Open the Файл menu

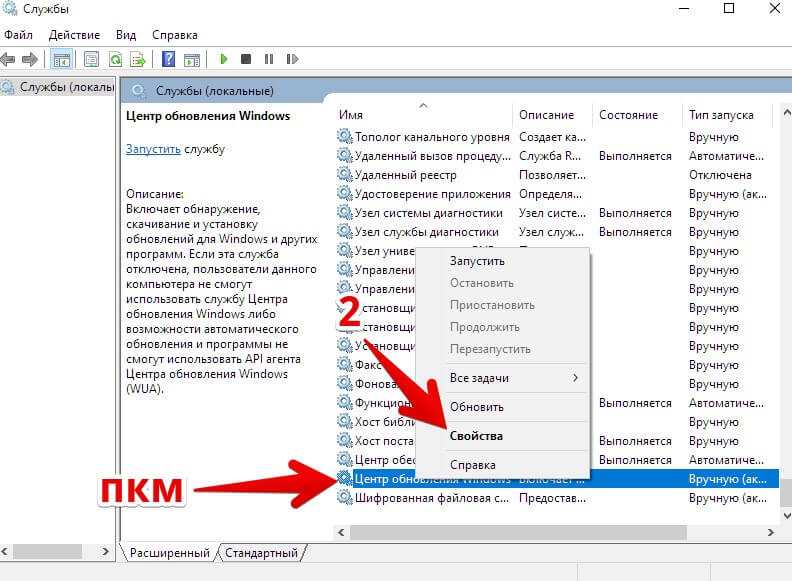point(18,35)
